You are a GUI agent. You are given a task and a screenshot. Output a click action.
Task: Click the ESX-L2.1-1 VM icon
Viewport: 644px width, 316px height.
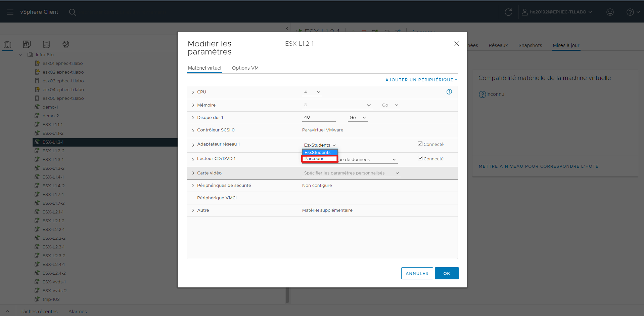37,212
